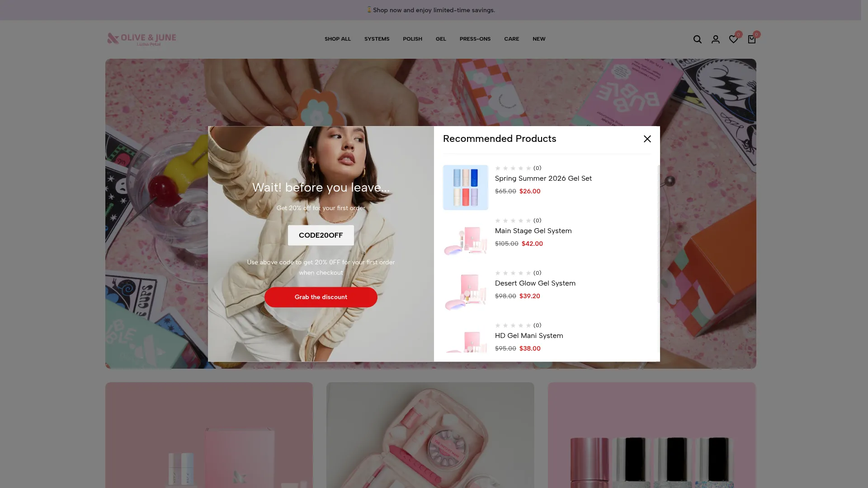Open the CARE menu
The height and width of the screenshot is (488, 868).
tap(512, 39)
